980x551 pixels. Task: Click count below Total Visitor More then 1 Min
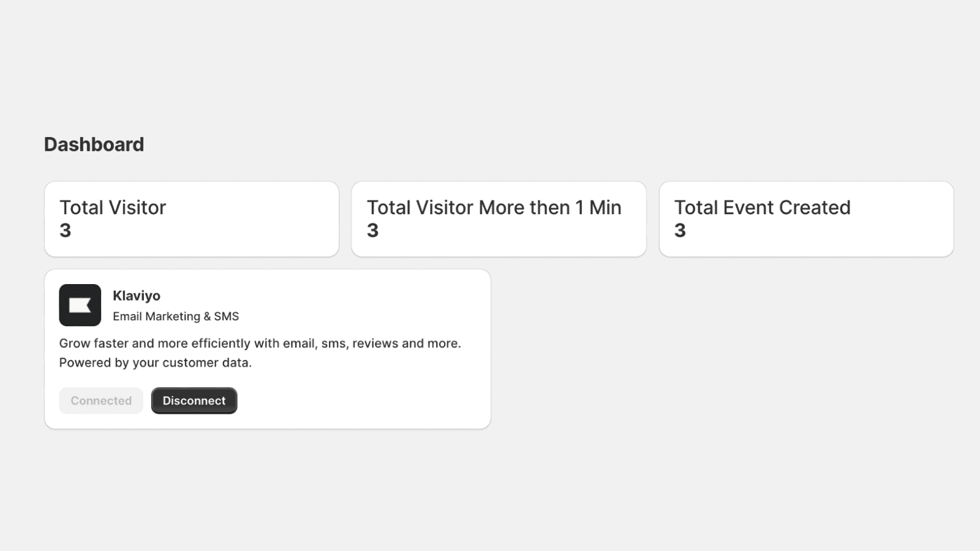click(372, 231)
